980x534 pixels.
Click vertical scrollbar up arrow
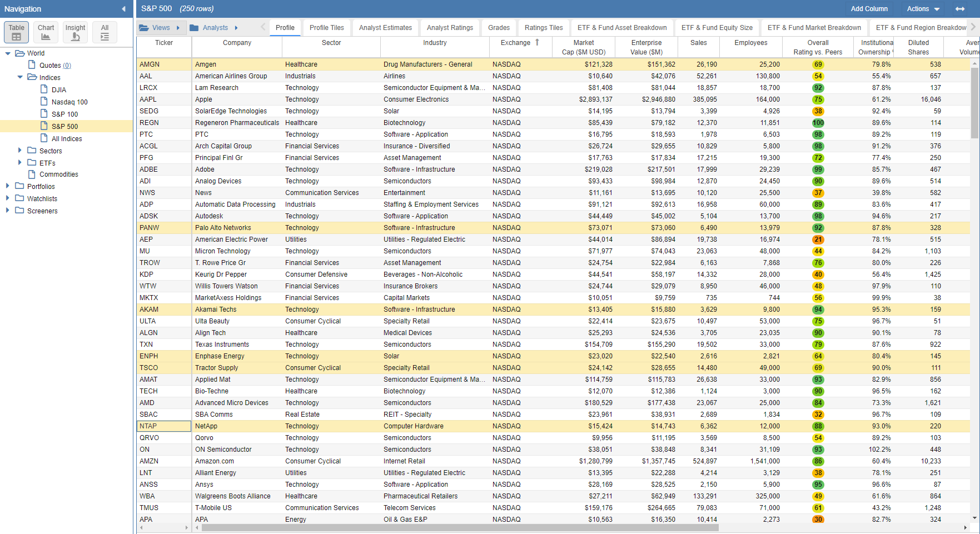[974, 64]
